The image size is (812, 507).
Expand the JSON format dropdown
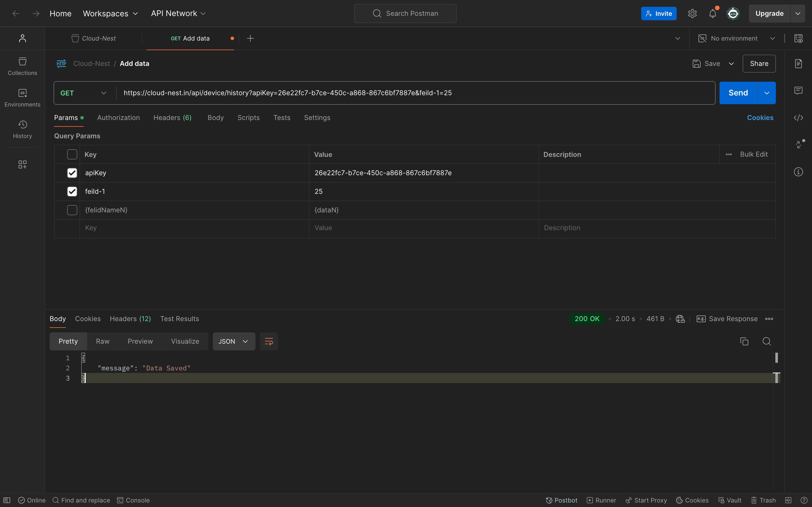click(x=233, y=341)
